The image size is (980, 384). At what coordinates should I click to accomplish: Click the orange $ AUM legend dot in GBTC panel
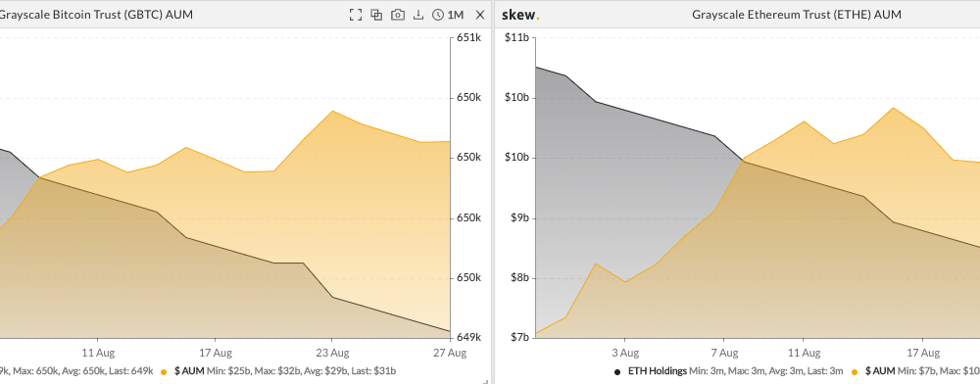(164, 371)
